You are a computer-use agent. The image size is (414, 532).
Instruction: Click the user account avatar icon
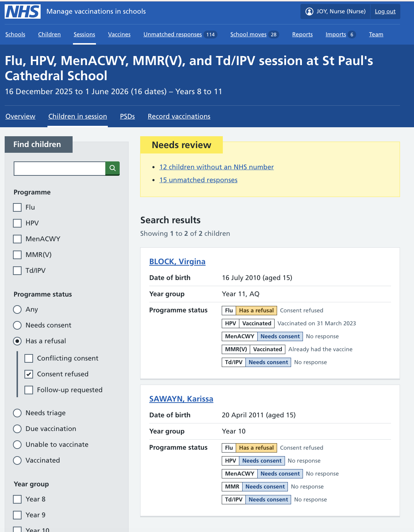(309, 12)
